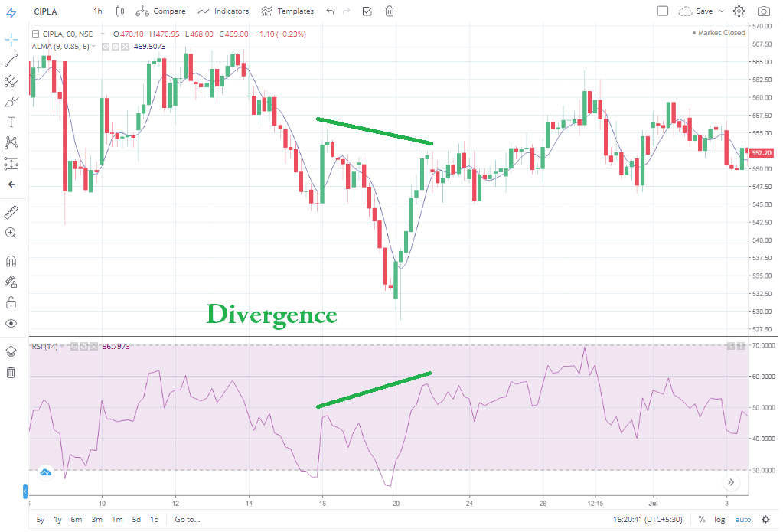Select the Text annotation tool
Image resolution: width=783 pixels, height=532 pixels.
click(x=11, y=122)
